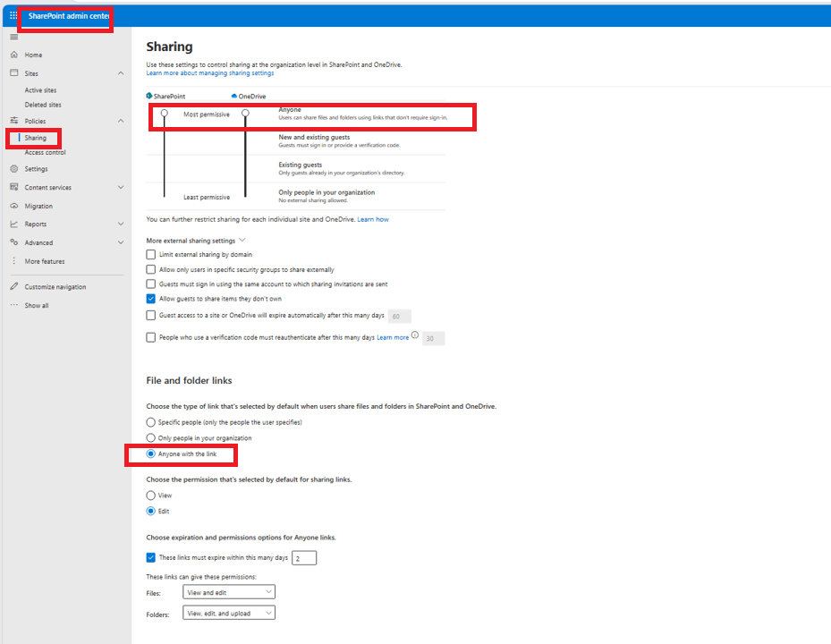Click New and existing guests level label

314,137
